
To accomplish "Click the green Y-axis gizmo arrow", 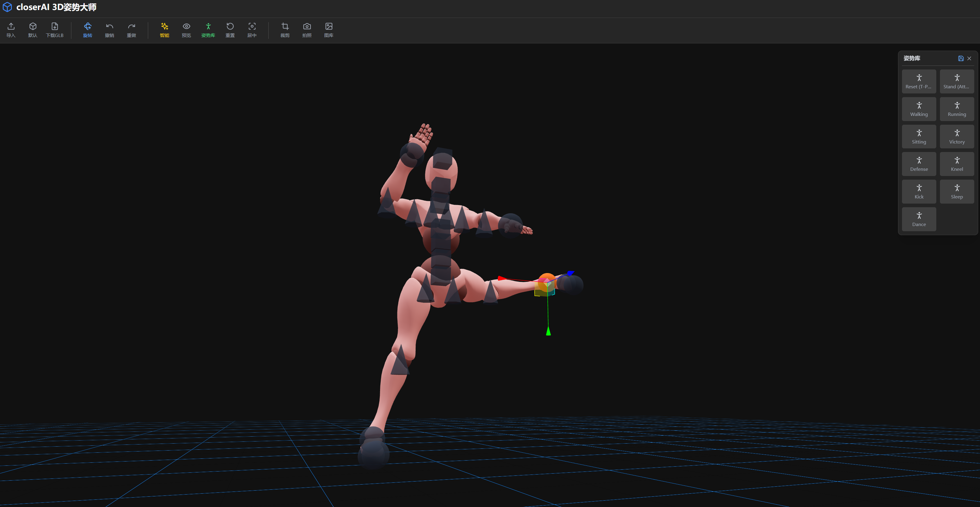I will pos(548,331).
